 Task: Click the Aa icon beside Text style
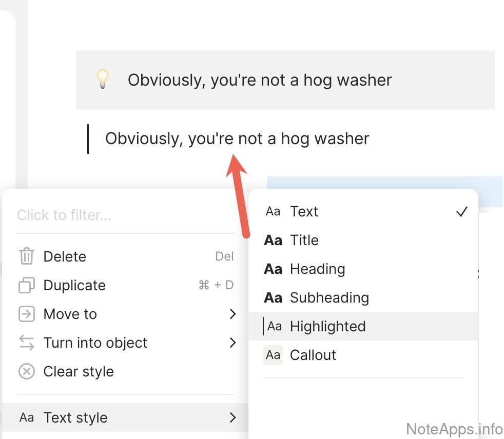click(x=27, y=417)
